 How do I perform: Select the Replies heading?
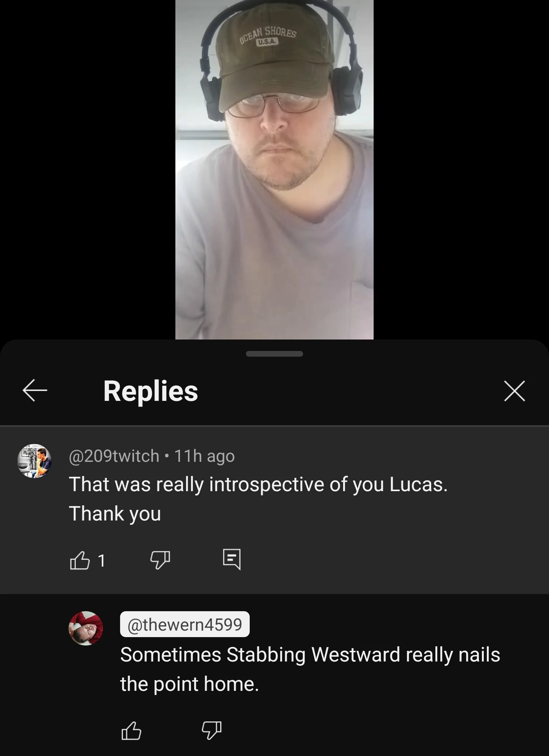151,391
